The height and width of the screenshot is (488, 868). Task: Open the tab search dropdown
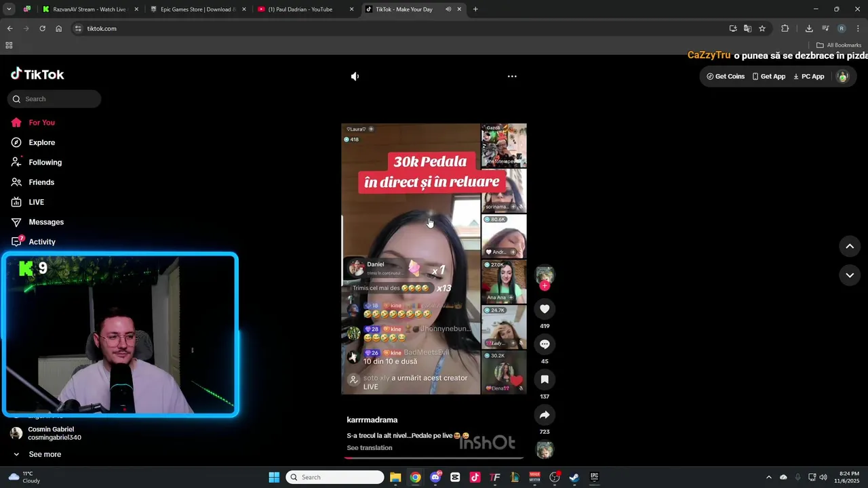9,9
